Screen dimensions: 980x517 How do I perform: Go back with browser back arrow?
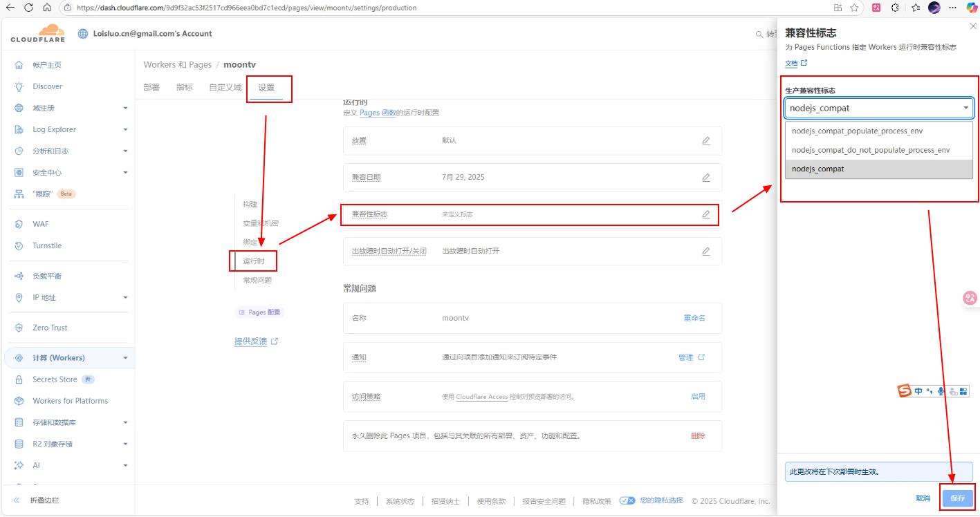(x=10, y=8)
